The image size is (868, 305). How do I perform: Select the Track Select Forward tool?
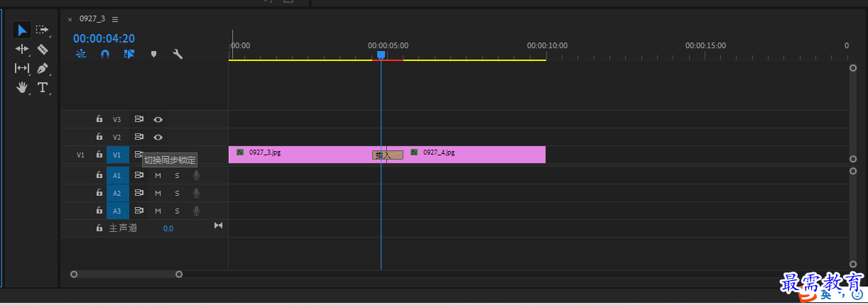coord(43,30)
